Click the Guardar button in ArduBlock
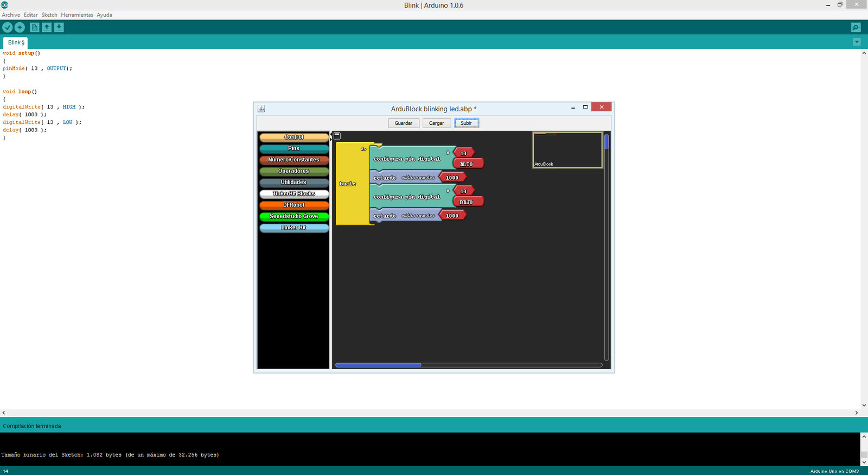The height and width of the screenshot is (475, 868). tap(404, 123)
